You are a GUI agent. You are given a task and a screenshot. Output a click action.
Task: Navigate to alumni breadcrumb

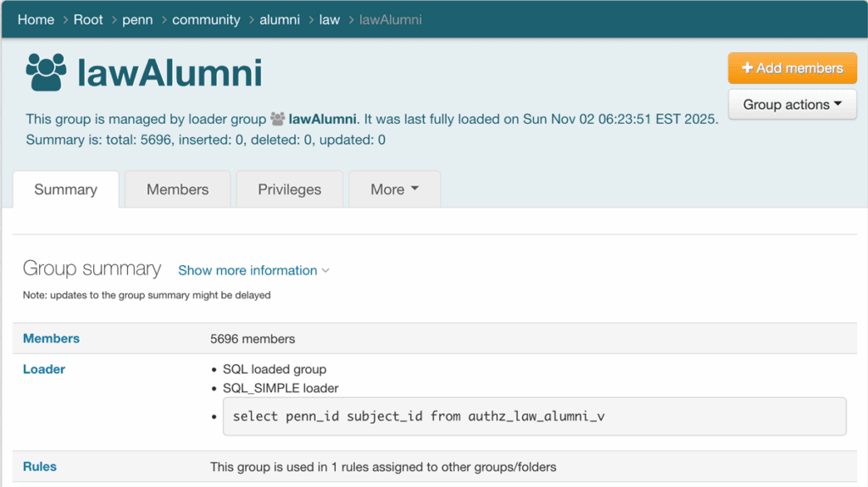[x=280, y=20]
